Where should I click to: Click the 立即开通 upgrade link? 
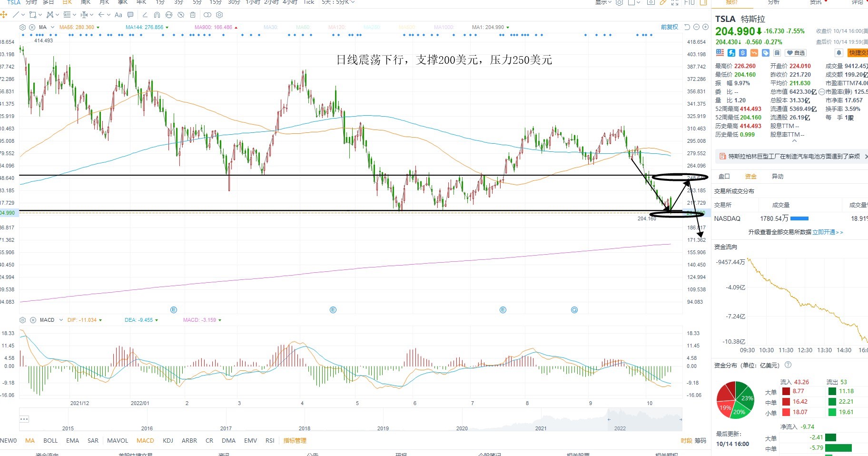point(828,232)
